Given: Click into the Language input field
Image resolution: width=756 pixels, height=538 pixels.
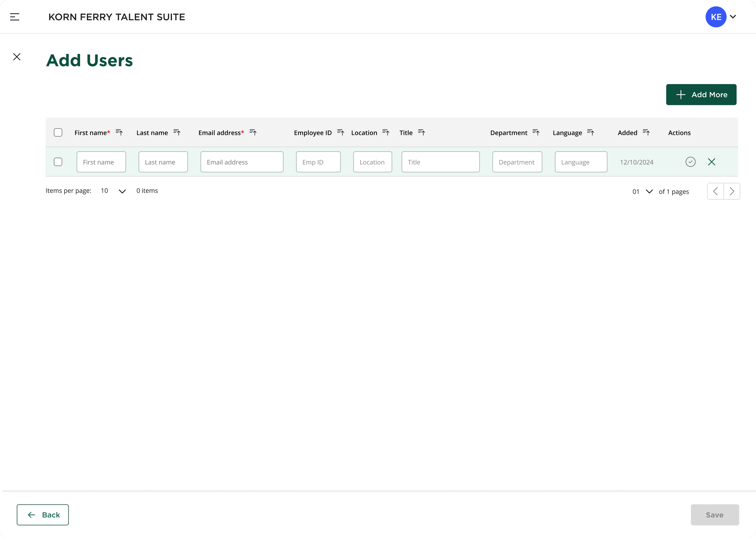Looking at the screenshot, I should [581, 162].
